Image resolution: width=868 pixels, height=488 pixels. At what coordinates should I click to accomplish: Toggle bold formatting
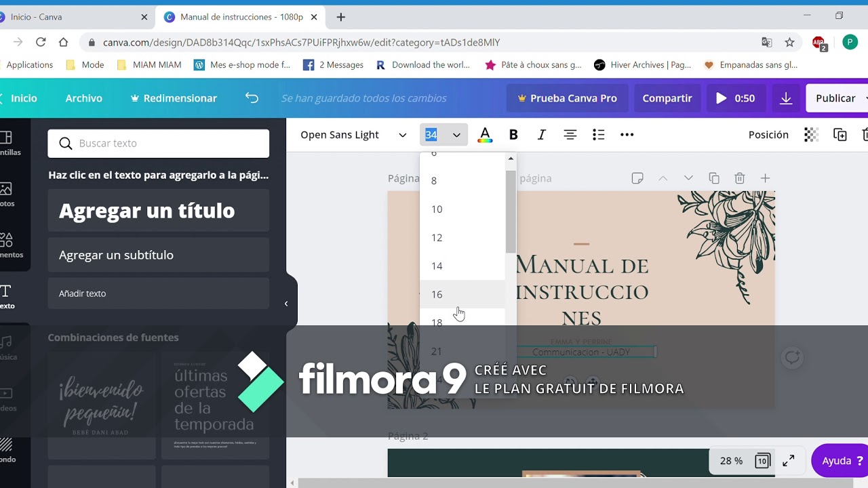(x=513, y=135)
